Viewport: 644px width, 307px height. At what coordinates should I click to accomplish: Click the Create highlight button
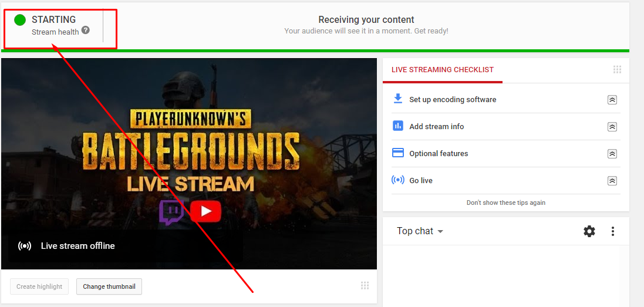click(39, 286)
